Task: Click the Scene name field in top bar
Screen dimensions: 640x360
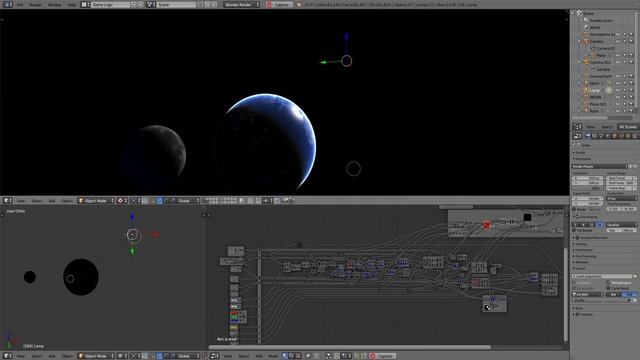Action: tap(176, 4)
